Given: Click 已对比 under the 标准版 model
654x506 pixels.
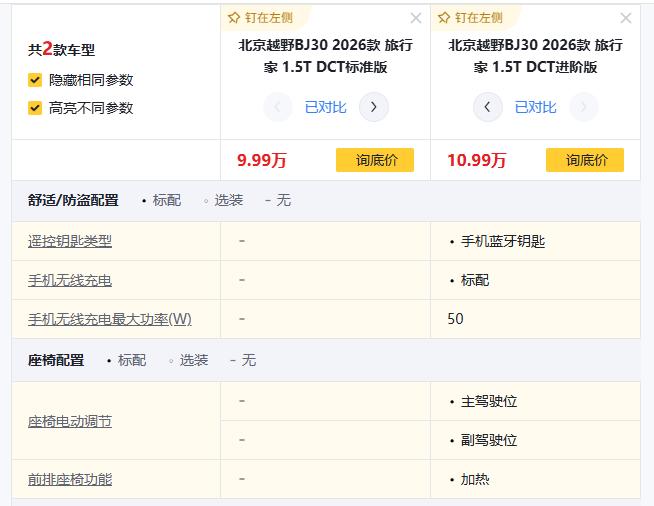Looking at the screenshot, I should tap(325, 107).
